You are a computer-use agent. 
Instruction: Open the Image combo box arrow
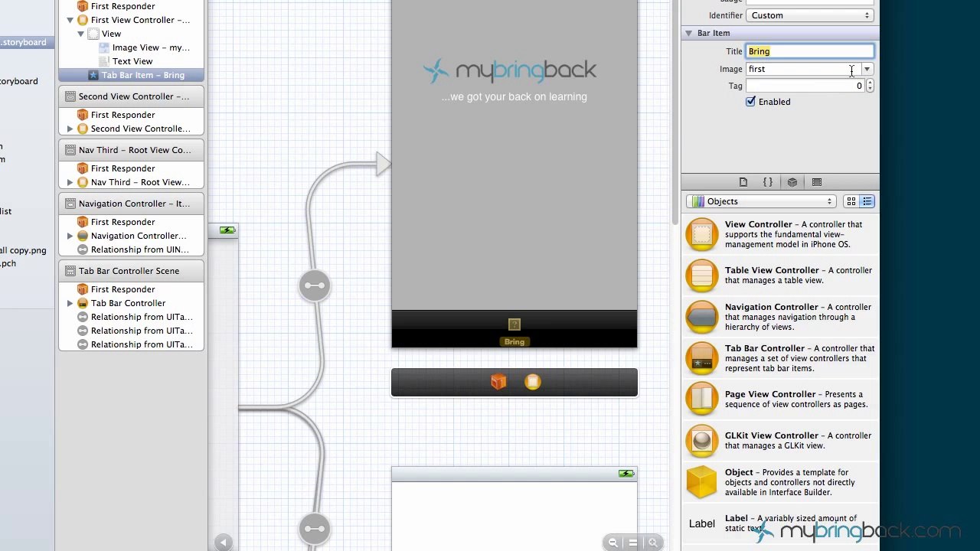tap(867, 69)
